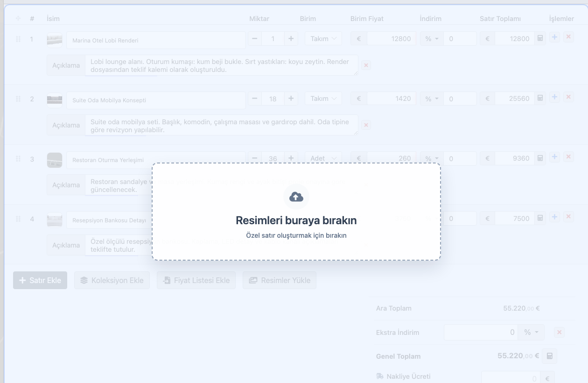
Task: Edit quantity field showing 18
Action: [273, 98]
